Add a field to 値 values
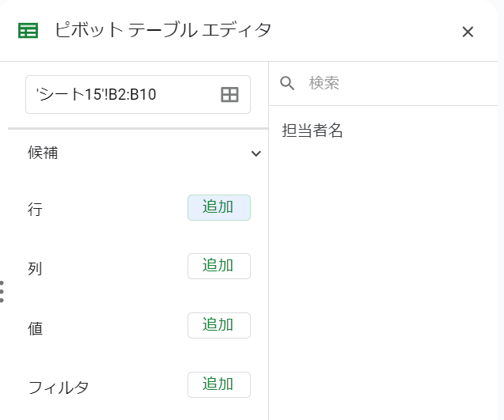This screenshot has width=504, height=420. (x=219, y=325)
